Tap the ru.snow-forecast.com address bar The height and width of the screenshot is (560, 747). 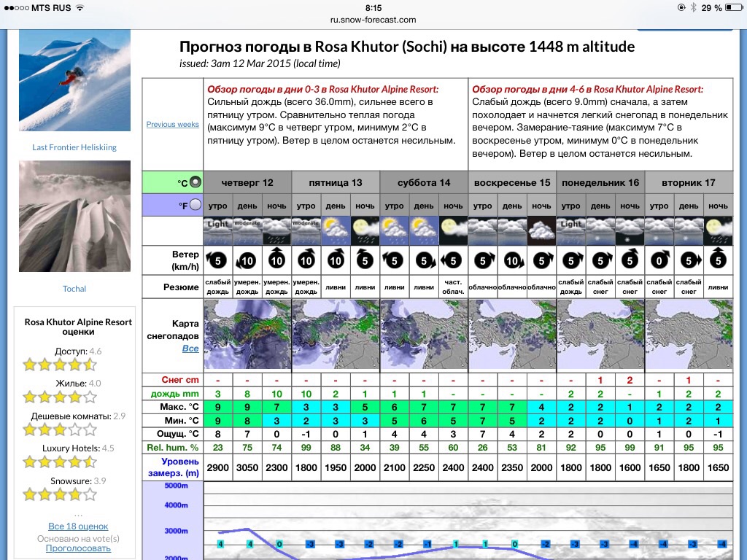coord(373,20)
